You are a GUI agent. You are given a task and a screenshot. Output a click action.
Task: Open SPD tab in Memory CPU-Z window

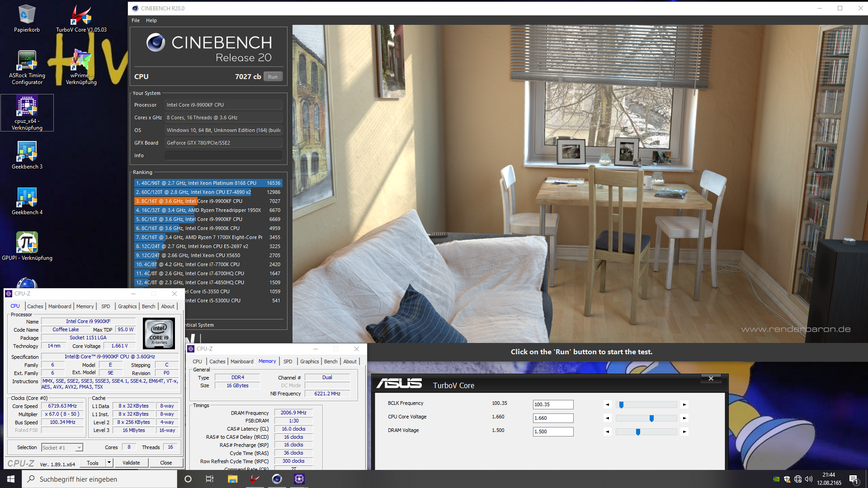288,361
